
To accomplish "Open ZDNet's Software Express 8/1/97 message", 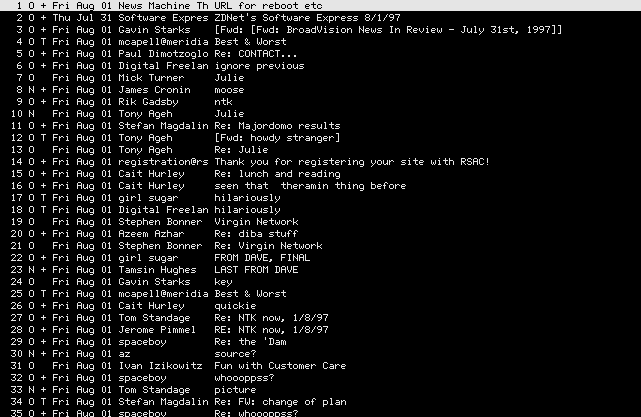I will click(x=320, y=18).
